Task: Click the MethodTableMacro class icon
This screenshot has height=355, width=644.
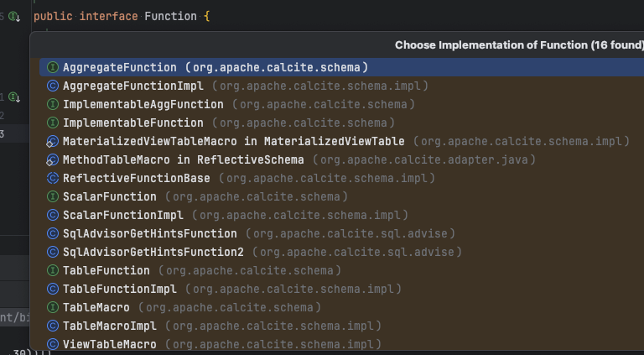Action: pos(52,159)
